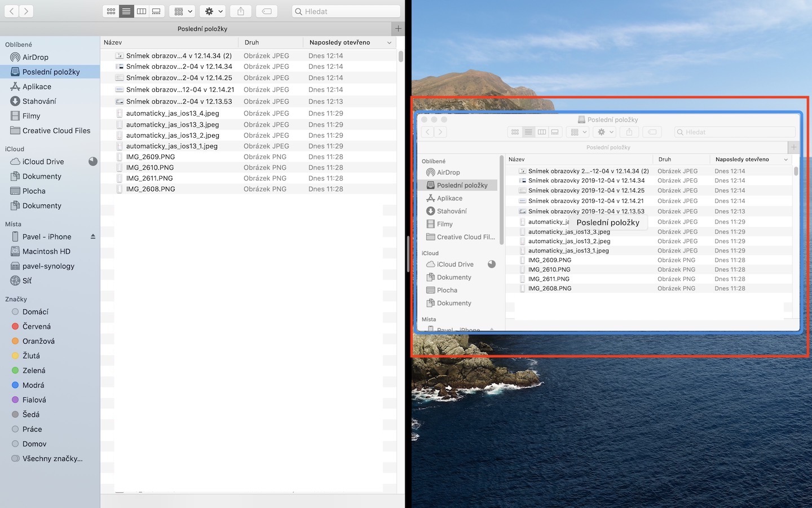Select the Poslední položky tab
812x508 pixels.
[195, 29]
